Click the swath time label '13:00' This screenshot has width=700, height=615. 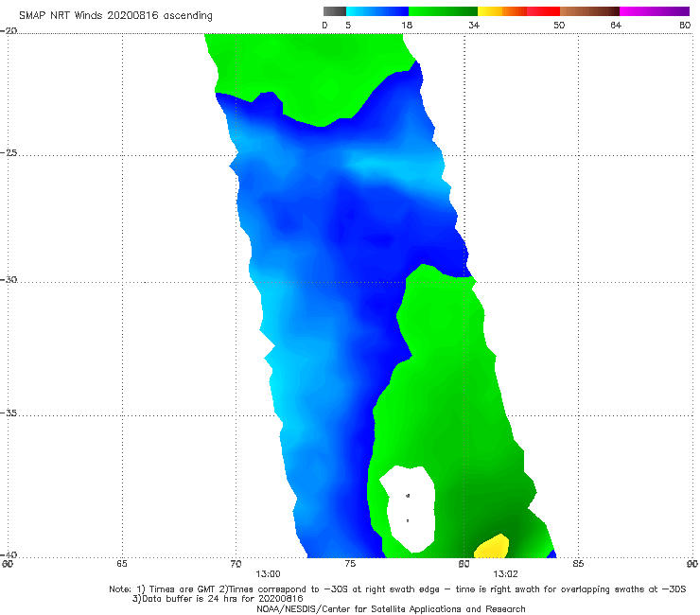pyautogui.click(x=268, y=574)
